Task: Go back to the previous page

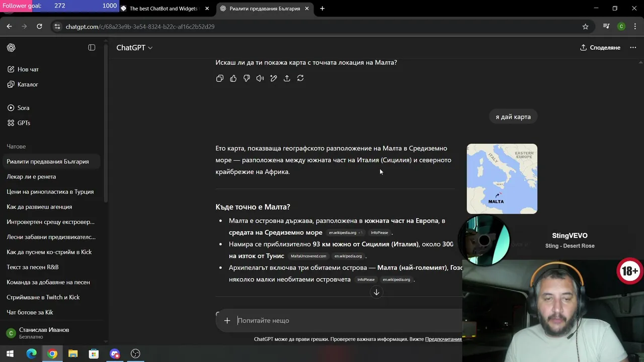Action: (x=9, y=27)
